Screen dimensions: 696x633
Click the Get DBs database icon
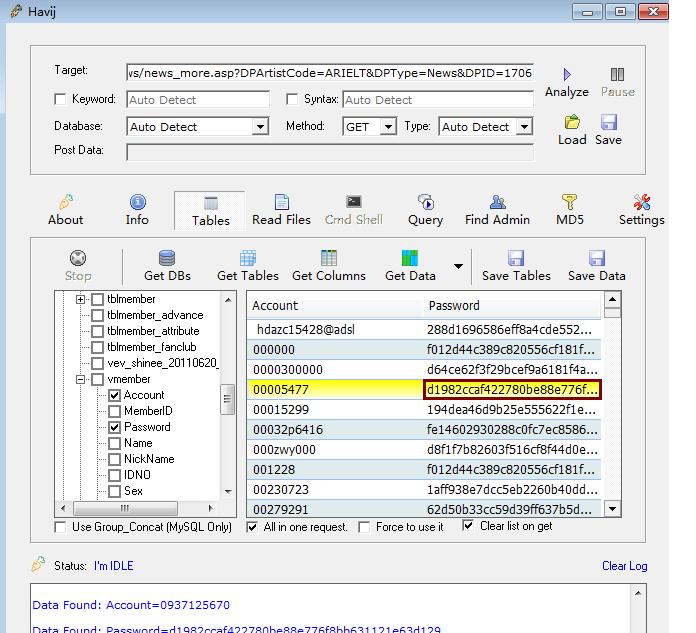pos(167,258)
